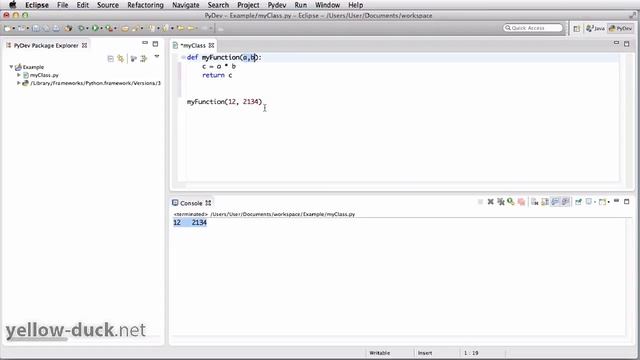
Task: Click the Open Console icon
Action: 602,202
